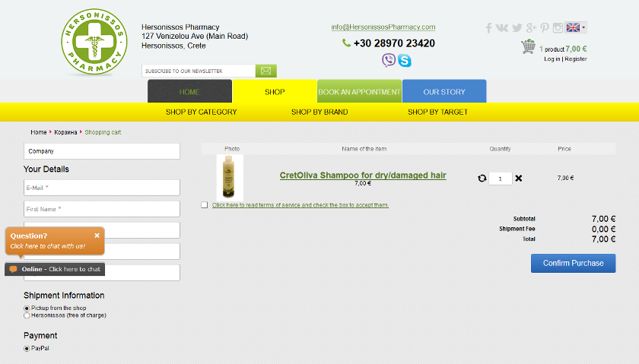Click the shopping cart icon

point(528,46)
